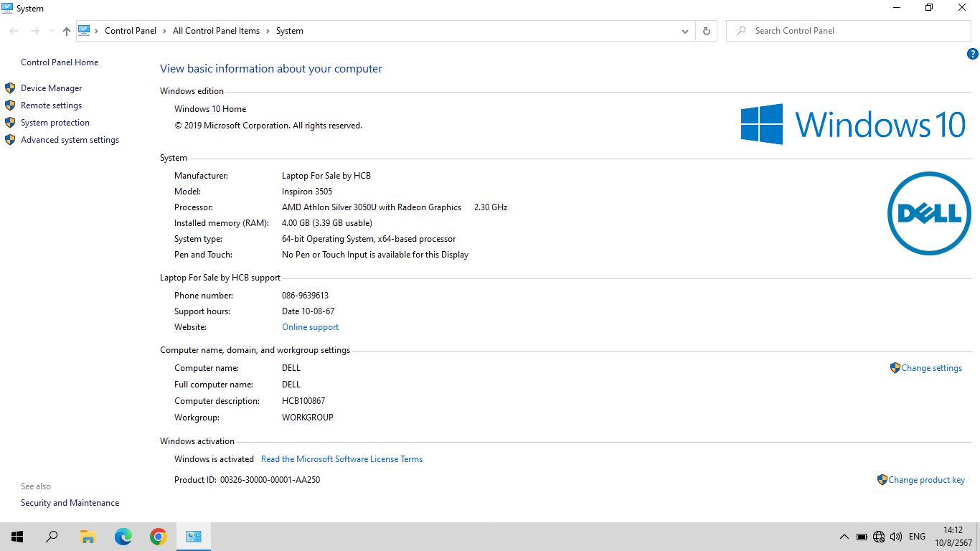Click the battery tray icon
The height and width of the screenshot is (551, 980).
tap(862, 537)
